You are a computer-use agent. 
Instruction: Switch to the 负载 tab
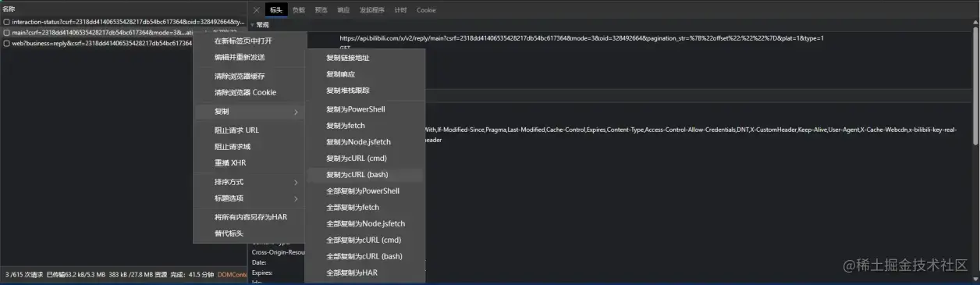(299, 10)
